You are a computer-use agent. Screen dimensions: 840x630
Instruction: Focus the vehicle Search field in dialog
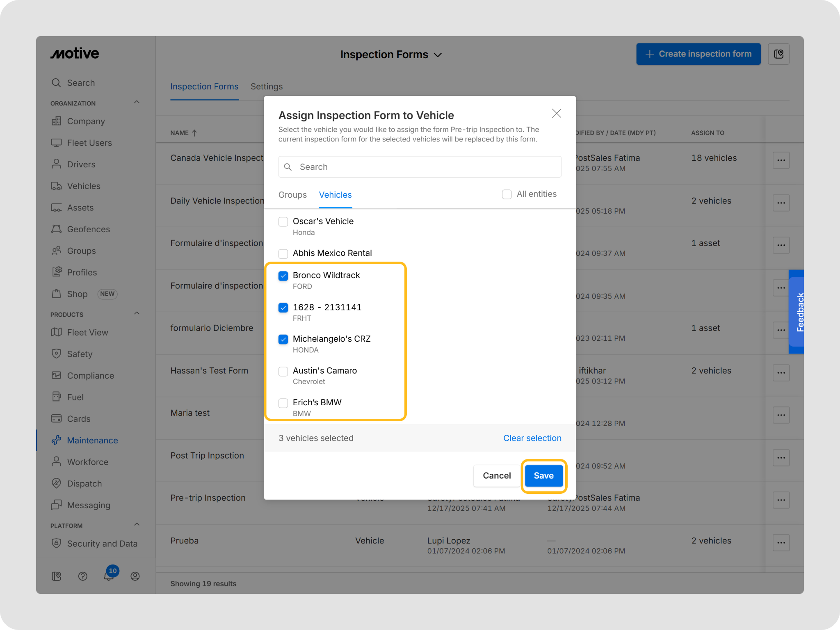click(x=420, y=167)
